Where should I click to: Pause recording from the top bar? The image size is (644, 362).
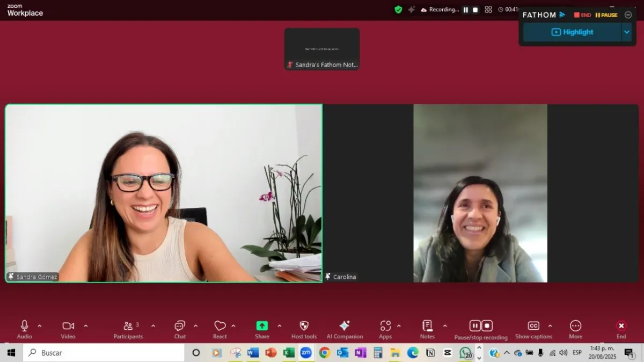465,10
